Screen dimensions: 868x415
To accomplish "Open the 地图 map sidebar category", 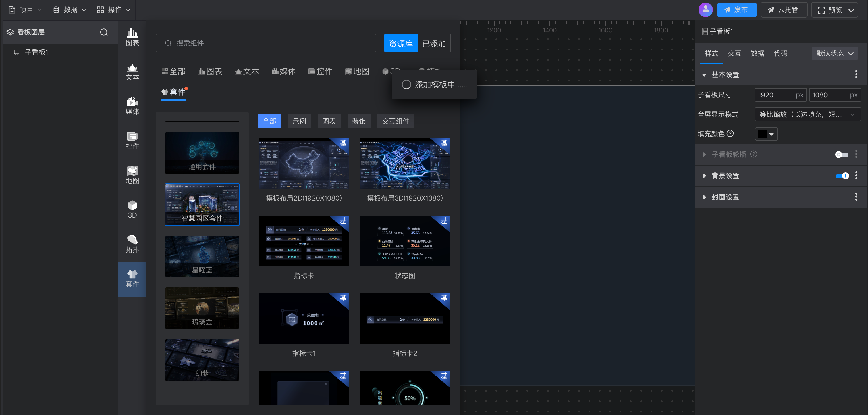I will coord(132,175).
